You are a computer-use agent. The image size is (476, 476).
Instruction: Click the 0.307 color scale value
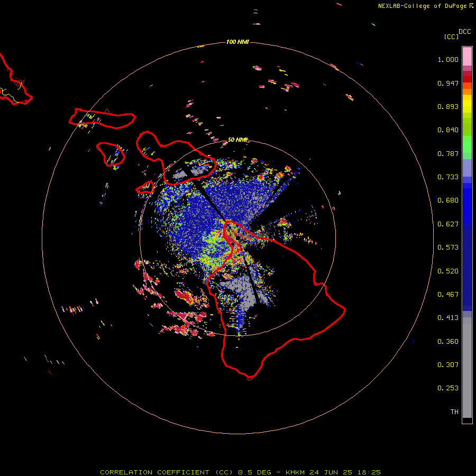click(448, 365)
